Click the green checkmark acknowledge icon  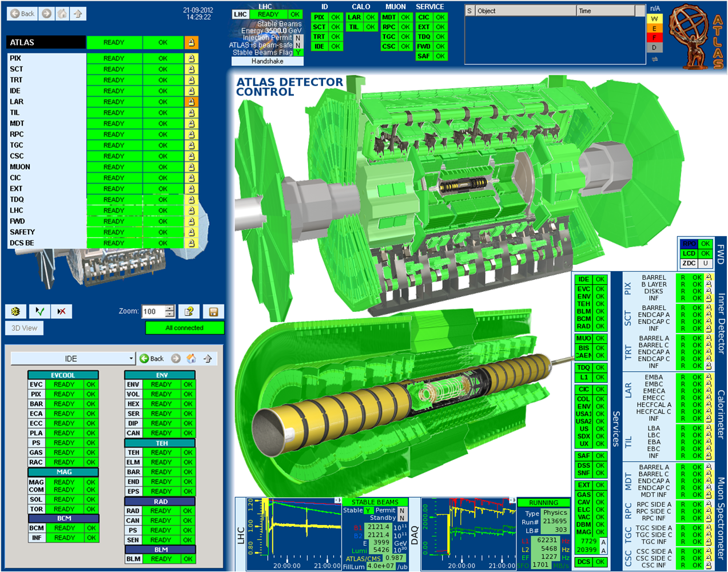(x=39, y=311)
